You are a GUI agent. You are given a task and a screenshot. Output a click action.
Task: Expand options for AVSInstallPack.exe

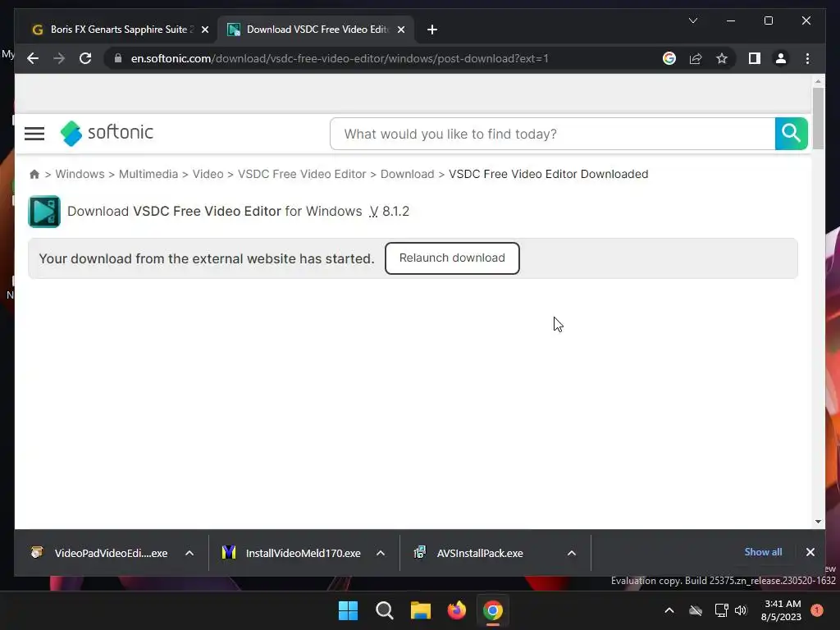(572, 553)
